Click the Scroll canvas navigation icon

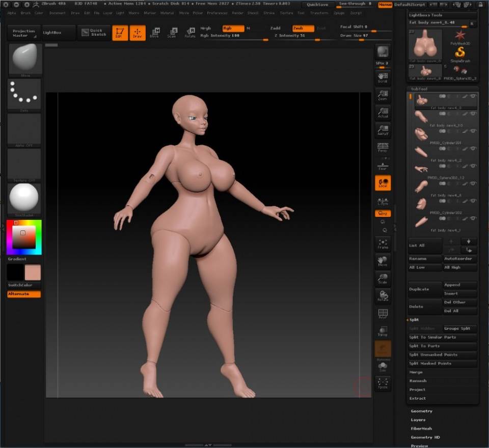[383, 78]
